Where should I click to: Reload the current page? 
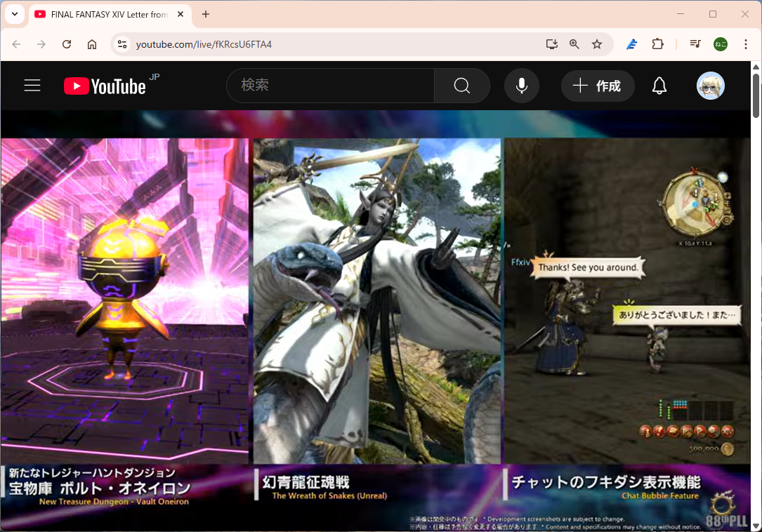67,44
